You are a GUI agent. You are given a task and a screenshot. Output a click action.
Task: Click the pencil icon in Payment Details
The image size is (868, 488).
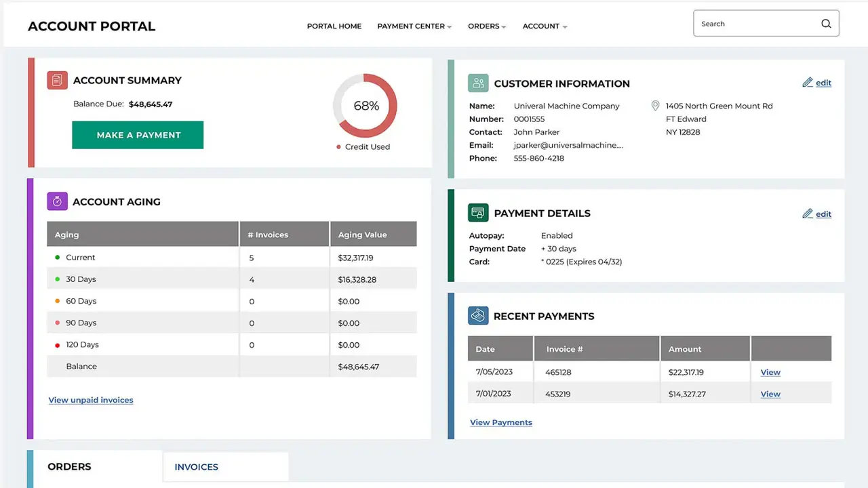pos(807,213)
